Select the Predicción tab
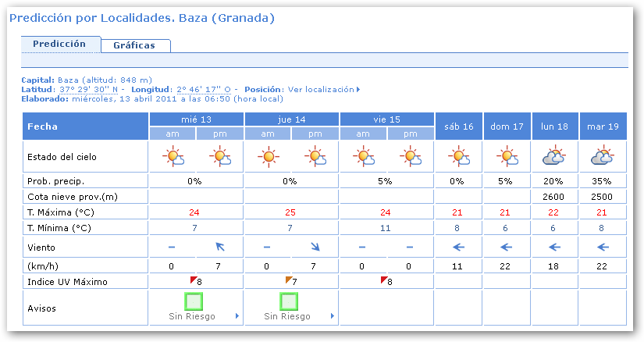 point(60,45)
